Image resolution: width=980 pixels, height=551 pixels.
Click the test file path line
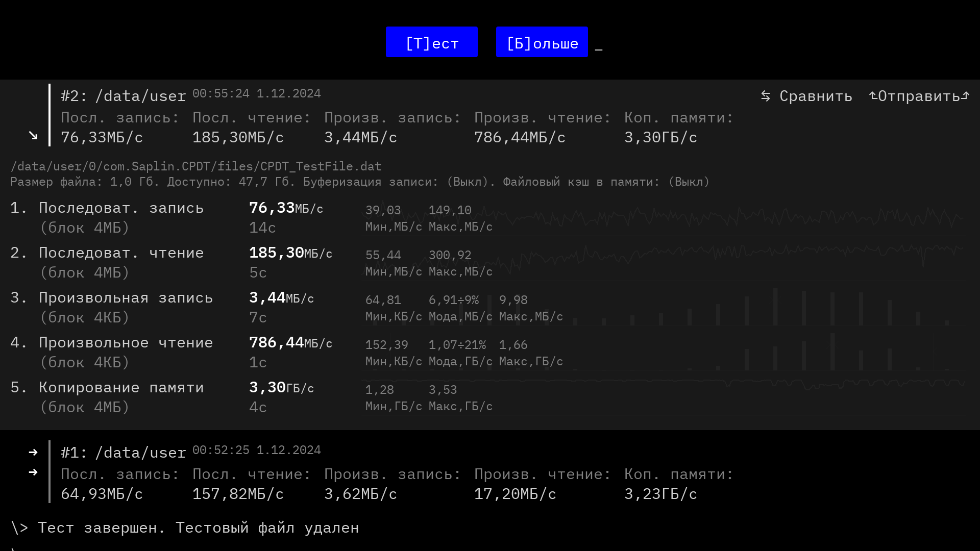(x=196, y=167)
